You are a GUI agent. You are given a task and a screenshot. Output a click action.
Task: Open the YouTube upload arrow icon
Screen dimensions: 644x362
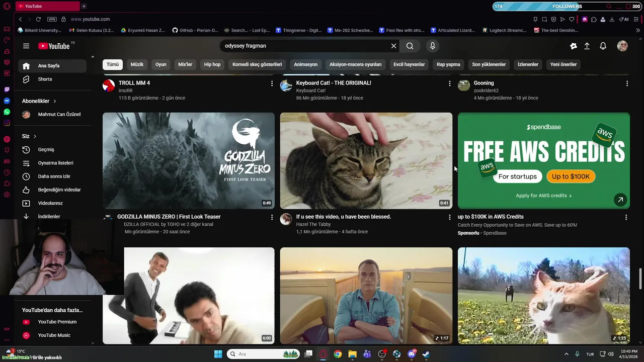587,46
